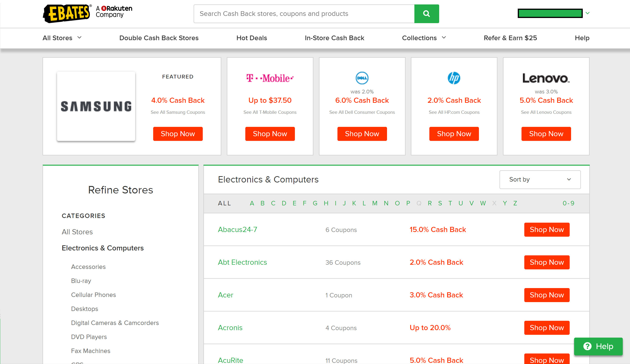
Task: Expand the Collections dropdown menu
Action: tap(424, 38)
